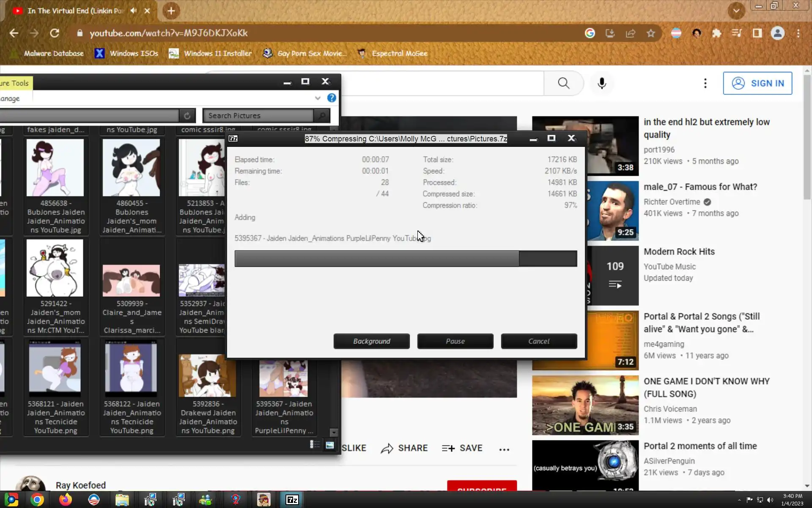This screenshot has width=812, height=508.
Task: Mute the tab via speaker icon
Action: click(134, 11)
